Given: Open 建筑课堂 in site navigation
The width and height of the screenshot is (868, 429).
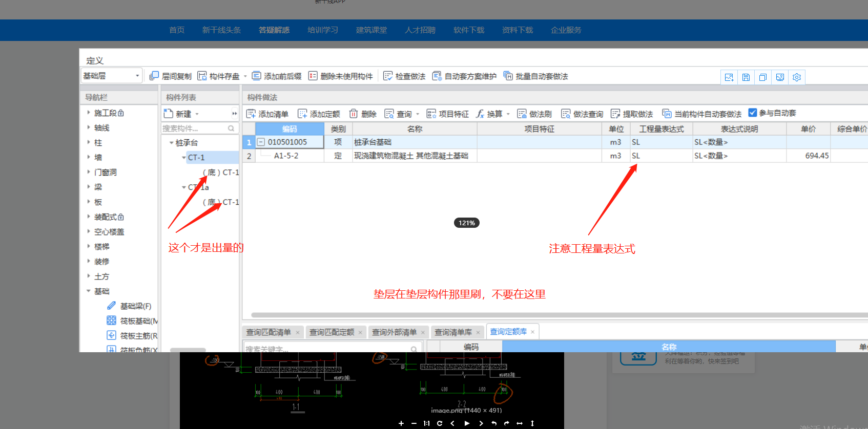Looking at the screenshot, I should 371,30.
